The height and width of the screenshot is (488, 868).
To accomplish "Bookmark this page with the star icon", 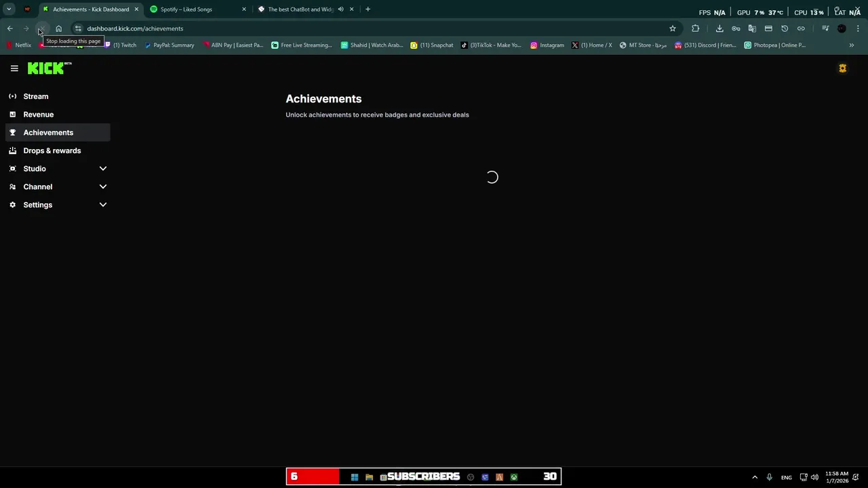I will coord(672,28).
